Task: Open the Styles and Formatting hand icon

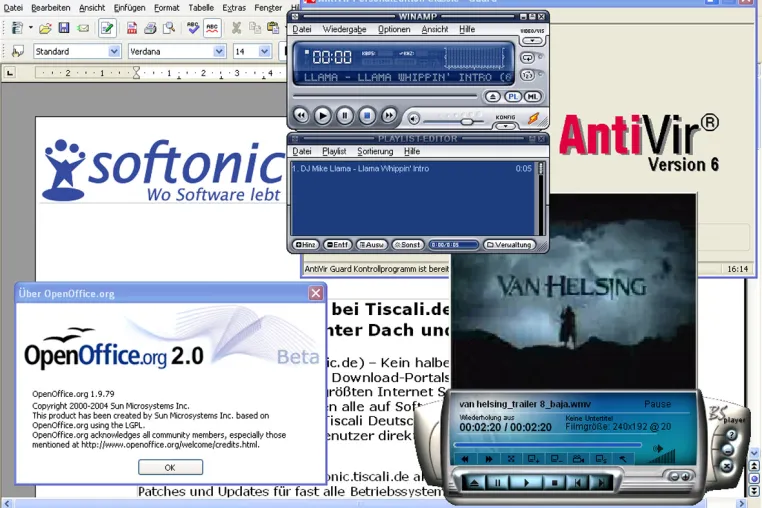Action: click(x=17, y=51)
